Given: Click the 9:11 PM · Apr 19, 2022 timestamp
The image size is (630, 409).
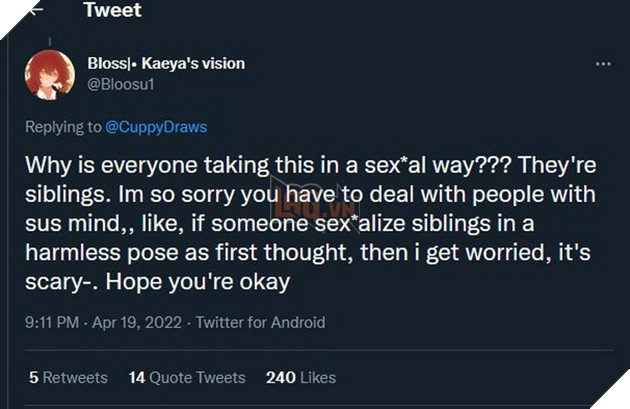Looking at the screenshot, I should [x=101, y=323].
